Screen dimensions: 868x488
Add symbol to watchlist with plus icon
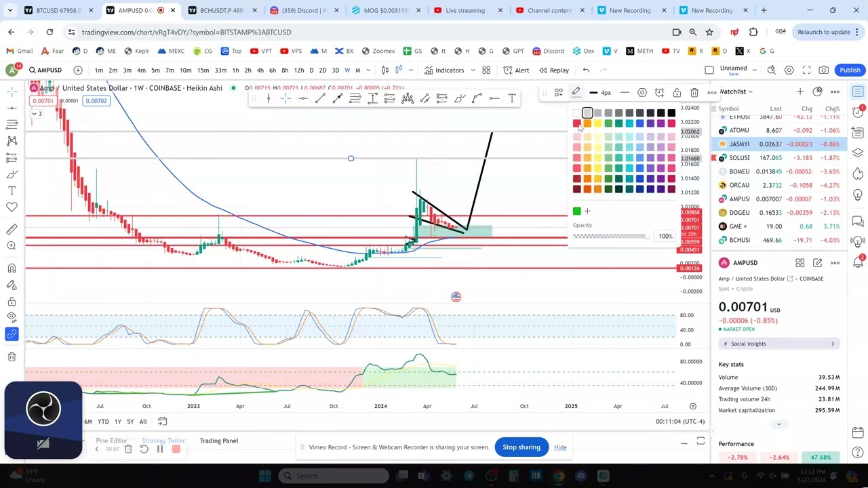(800, 91)
